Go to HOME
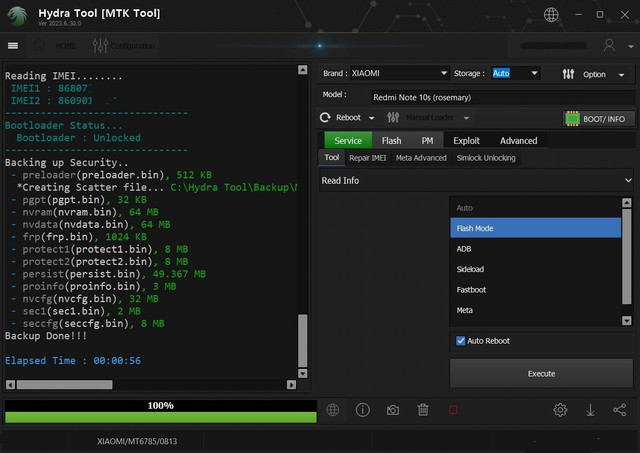The height and width of the screenshot is (453, 640). pyautogui.click(x=65, y=46)
